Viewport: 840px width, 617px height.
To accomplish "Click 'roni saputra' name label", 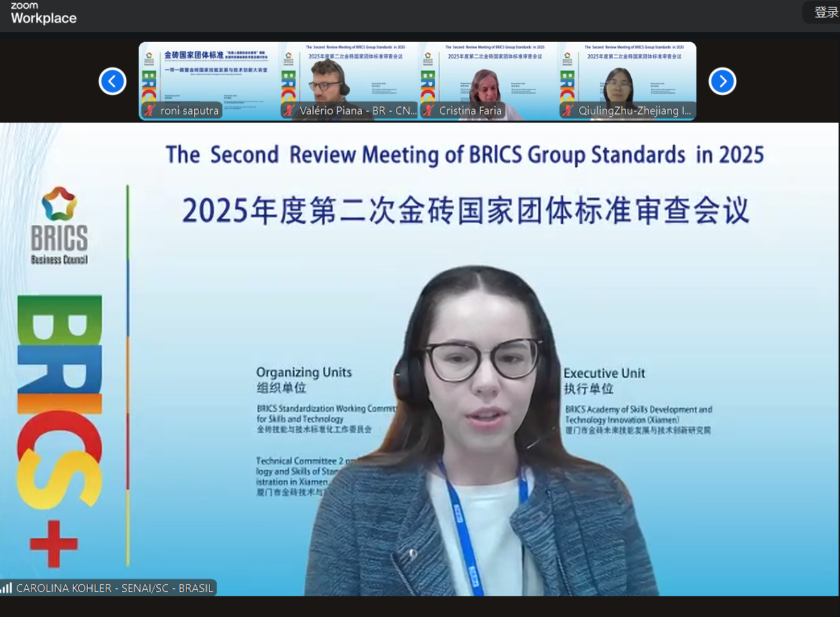I will point(190,111).
